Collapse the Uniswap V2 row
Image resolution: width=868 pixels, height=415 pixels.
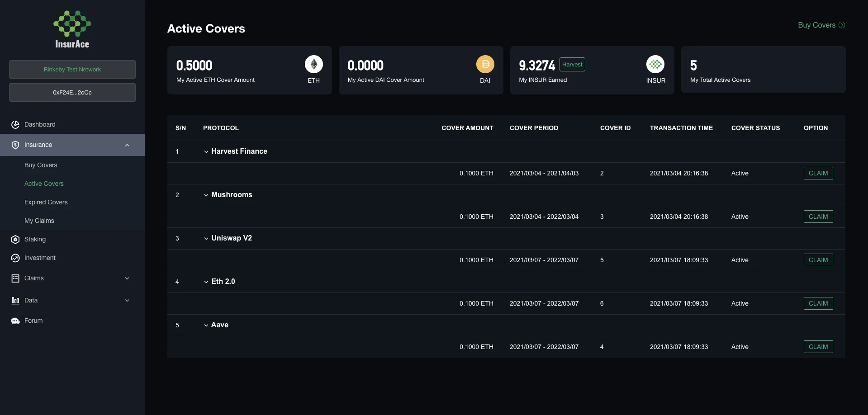206,239
